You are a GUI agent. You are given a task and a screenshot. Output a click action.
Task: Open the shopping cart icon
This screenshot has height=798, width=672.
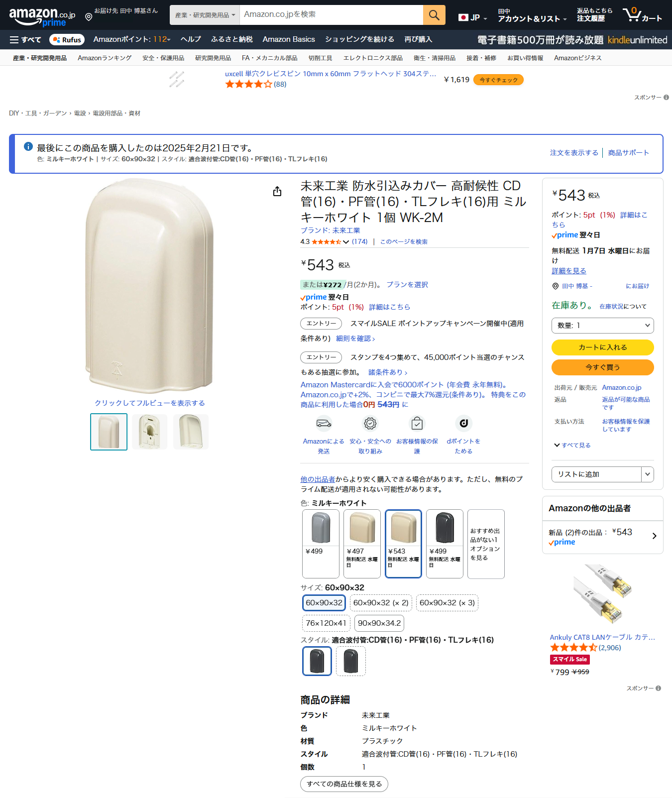coord(642,14)
